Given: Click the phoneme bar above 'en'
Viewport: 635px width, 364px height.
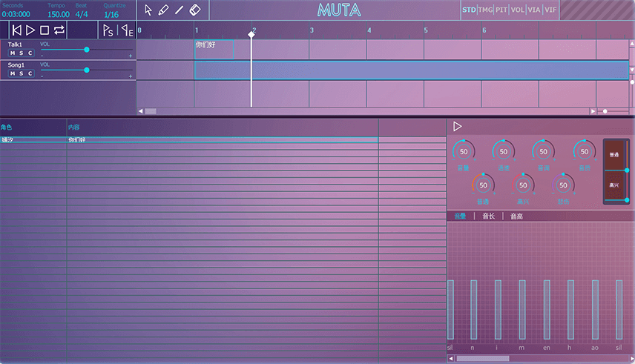Looking at the screenshot, I should (x=547, y=310).
